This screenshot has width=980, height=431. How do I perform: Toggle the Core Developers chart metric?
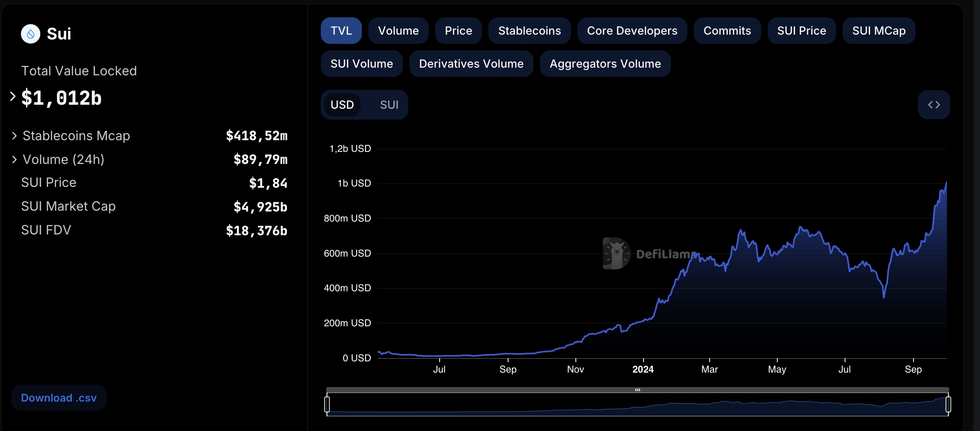[x=632, y=31]
